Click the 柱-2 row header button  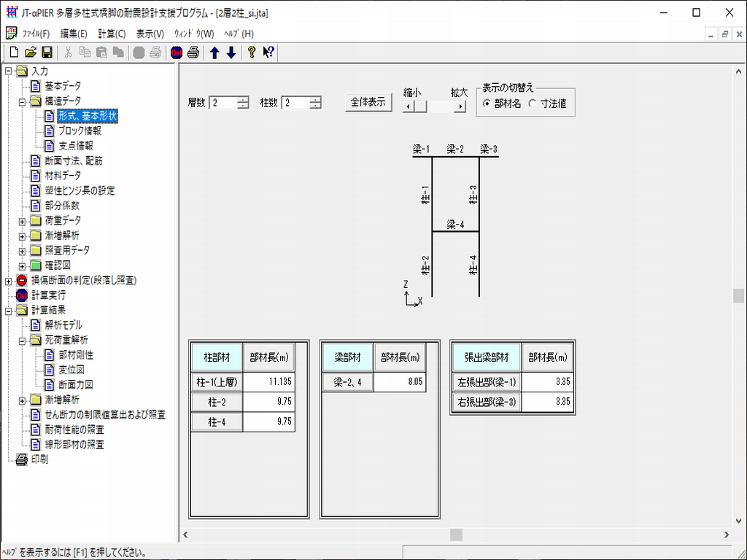pyautogui.click(x=217, y=401)
